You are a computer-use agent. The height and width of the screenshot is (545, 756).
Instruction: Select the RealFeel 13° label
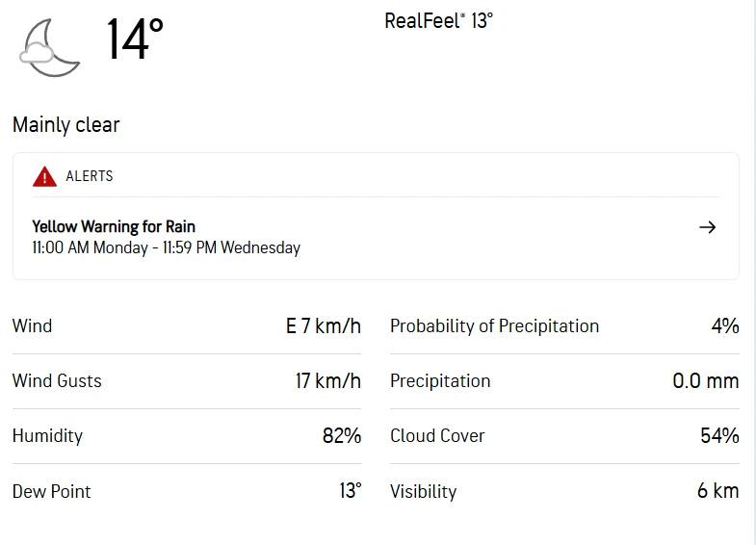click(438, 21)
